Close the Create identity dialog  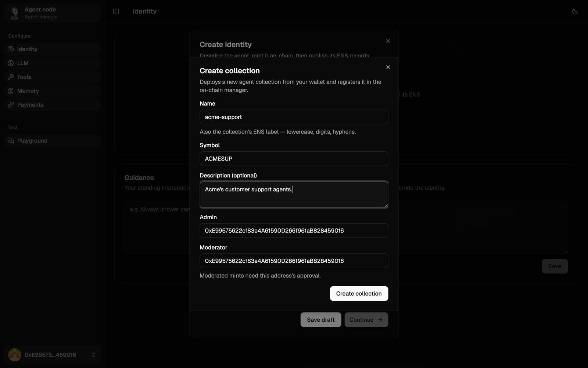(388, 41)
